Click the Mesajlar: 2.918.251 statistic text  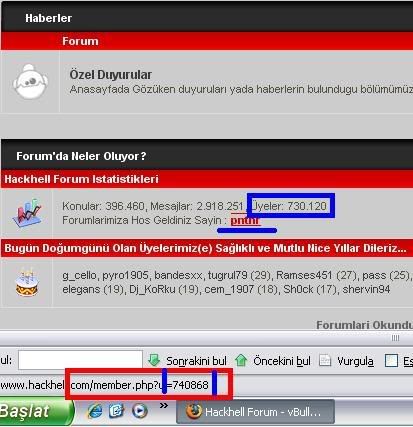(197, 206)
